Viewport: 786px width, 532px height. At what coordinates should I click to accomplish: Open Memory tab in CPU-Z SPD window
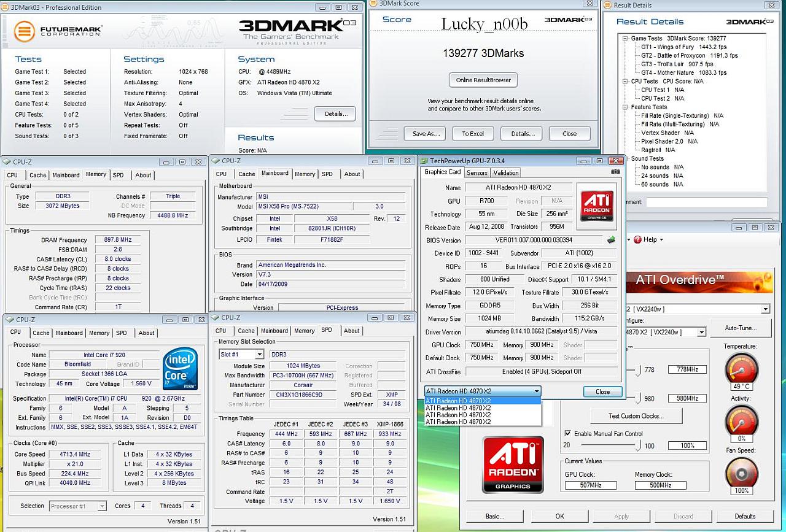(305, 331)
